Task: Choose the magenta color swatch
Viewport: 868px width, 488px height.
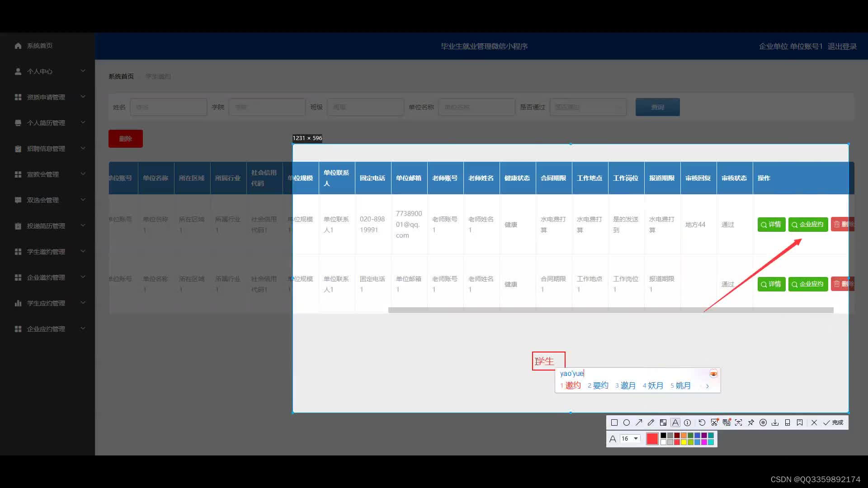Action: pyautogui.click(x=704, y=442)
